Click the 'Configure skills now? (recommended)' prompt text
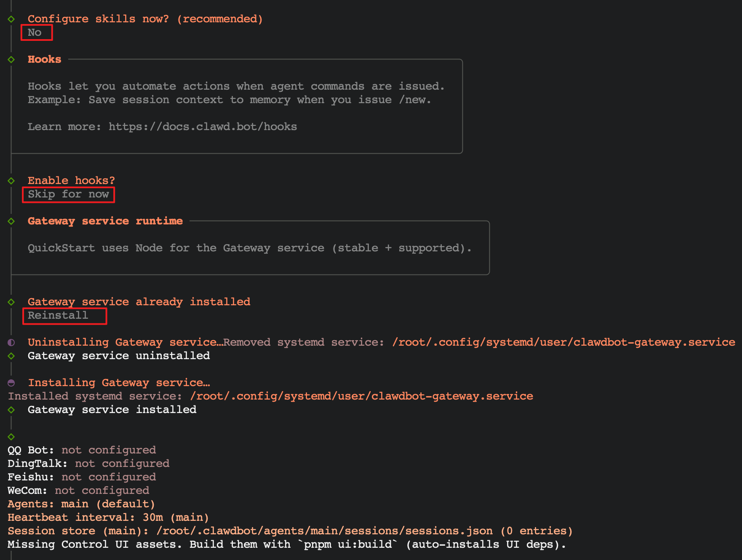 pyautogui.click(x=145, y=19)
